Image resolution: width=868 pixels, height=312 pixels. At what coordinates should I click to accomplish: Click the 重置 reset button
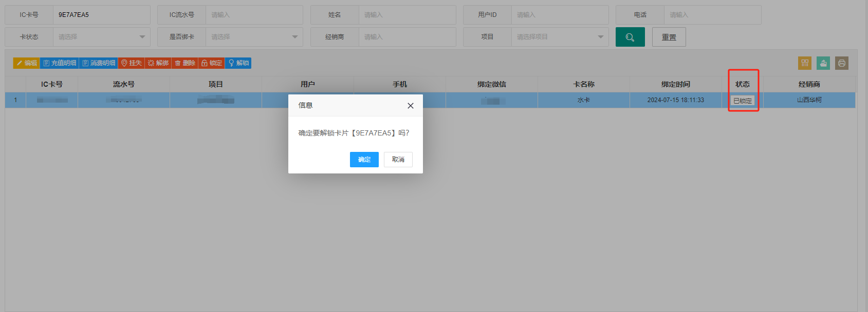click(669, 37)
